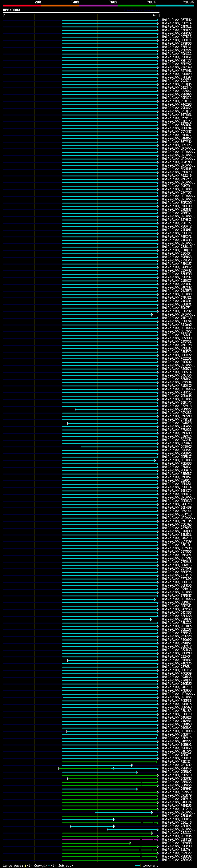Select hit UniRef100_A7WQG4

click(x=177, y=467)
